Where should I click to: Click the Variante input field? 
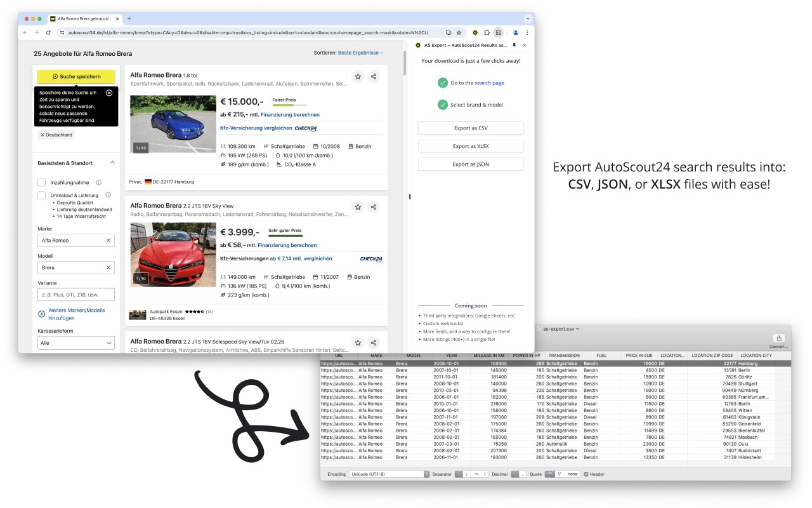[x=76, y=295]
